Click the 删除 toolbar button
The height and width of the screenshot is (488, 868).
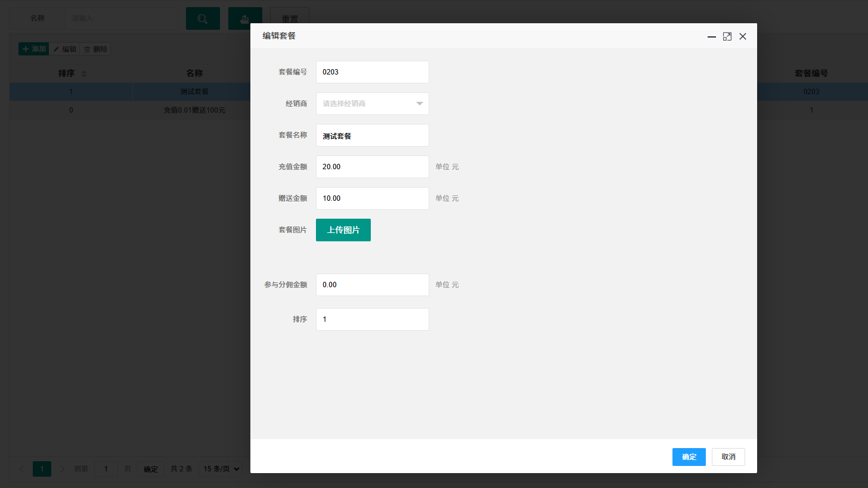95,49
